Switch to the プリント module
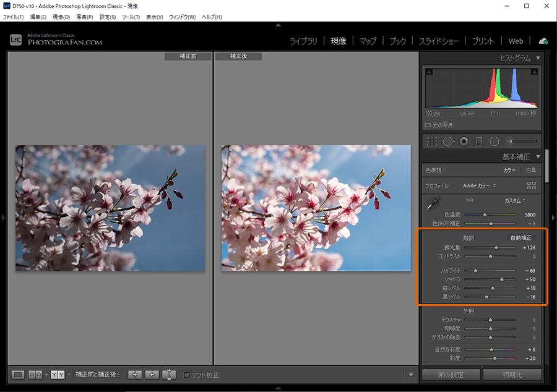557x392 pixels. click(483, 41)
